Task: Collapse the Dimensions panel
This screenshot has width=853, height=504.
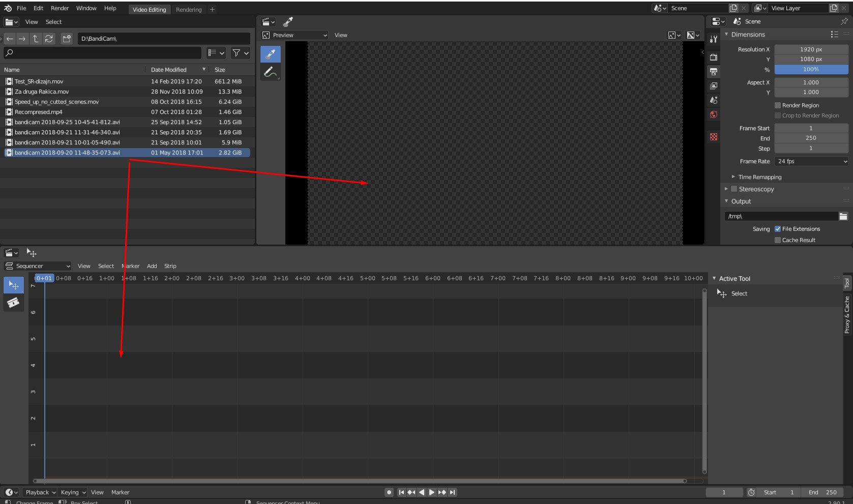Action: (726, 35)
